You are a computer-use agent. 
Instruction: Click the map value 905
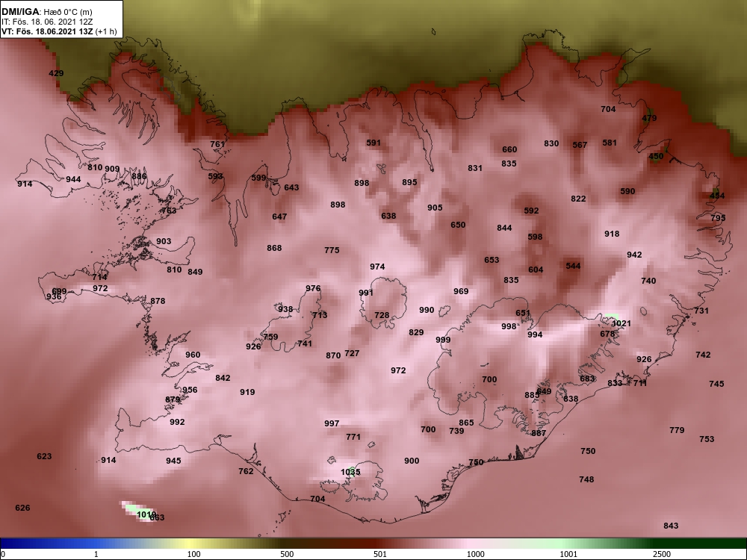point(435,208)
